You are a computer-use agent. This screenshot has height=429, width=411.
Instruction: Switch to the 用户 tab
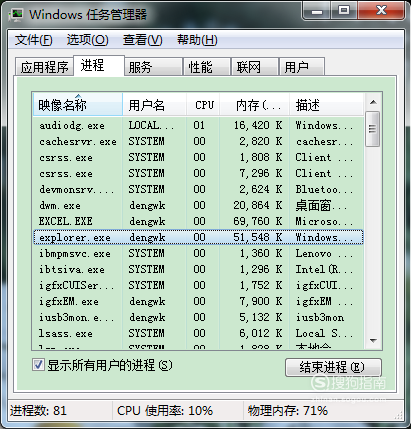point(302,67)
